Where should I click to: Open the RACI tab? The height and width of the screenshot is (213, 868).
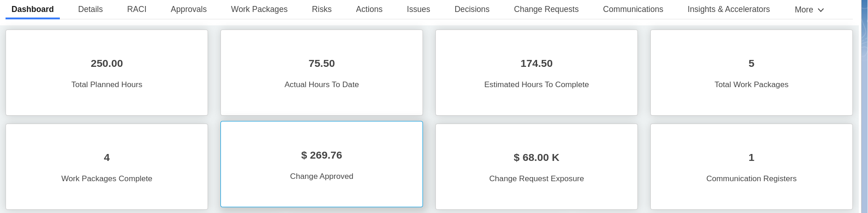coord(137,9)
